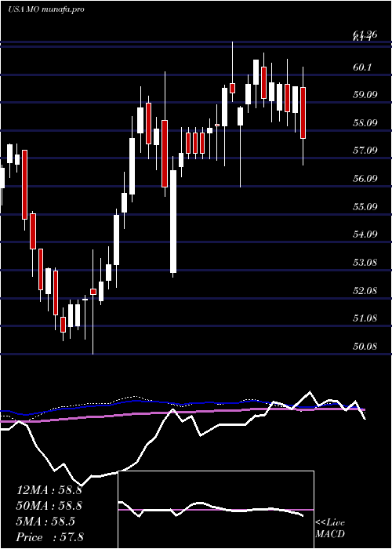Select the 51.08 price axis label
The image size is (392, 549).
pyautogui.click(x=365, y=318)
